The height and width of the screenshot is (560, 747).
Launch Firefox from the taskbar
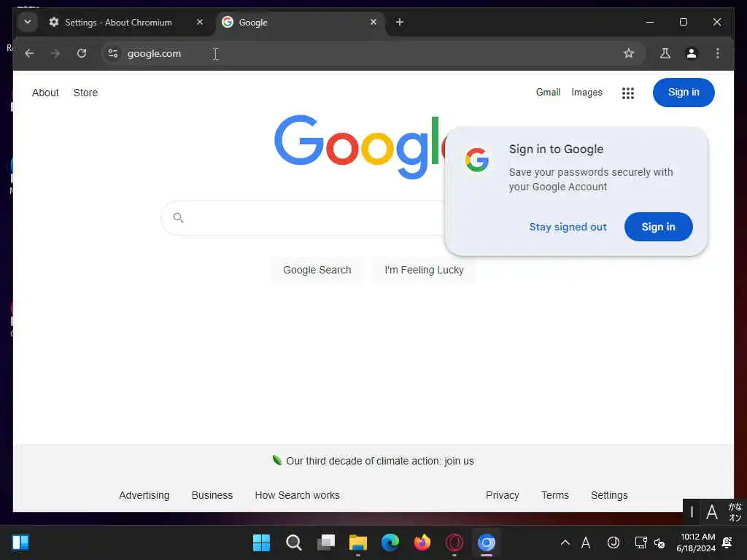[422, 542]
